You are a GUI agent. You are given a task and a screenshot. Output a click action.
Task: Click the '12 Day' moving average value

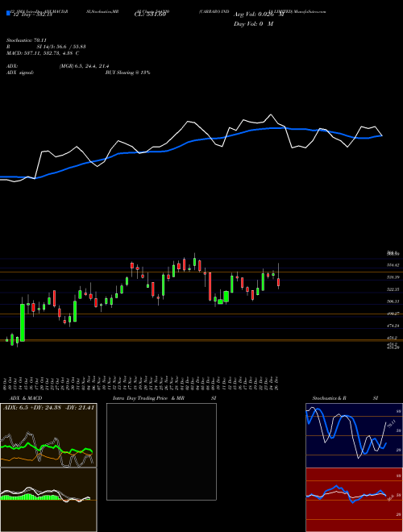point(31,15)
